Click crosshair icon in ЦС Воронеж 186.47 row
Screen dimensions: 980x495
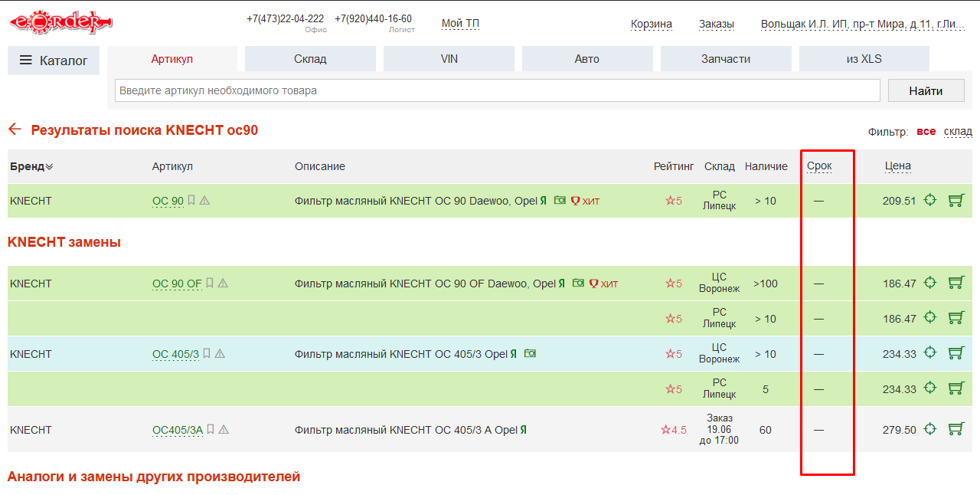point(930,283)
